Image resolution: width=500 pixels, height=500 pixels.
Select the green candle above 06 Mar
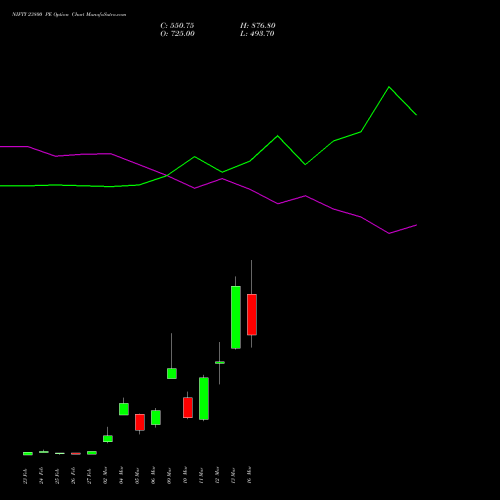pyautogui.click(x=156, y=417)
